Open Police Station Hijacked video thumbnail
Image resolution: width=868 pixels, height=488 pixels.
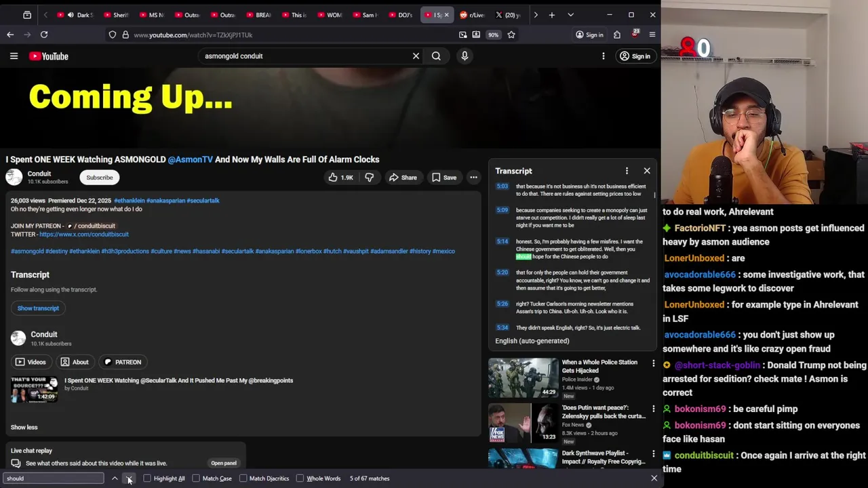pos(523,378)
